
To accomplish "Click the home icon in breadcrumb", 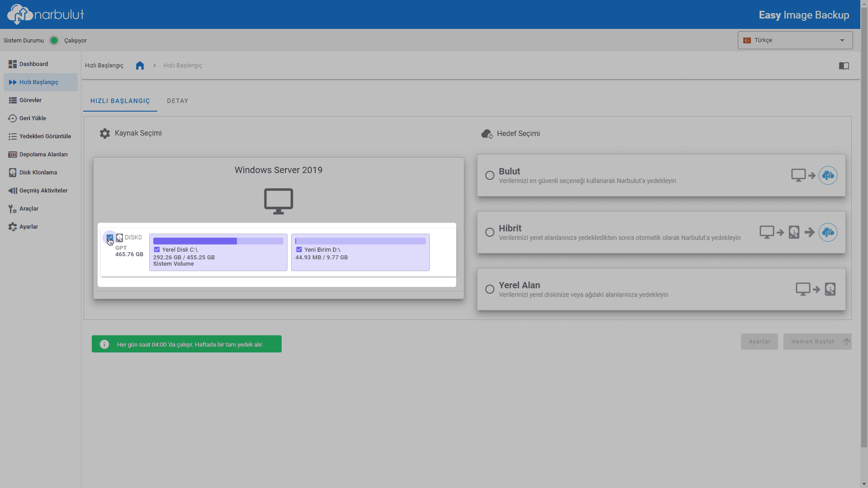I will tap(140, 66).
